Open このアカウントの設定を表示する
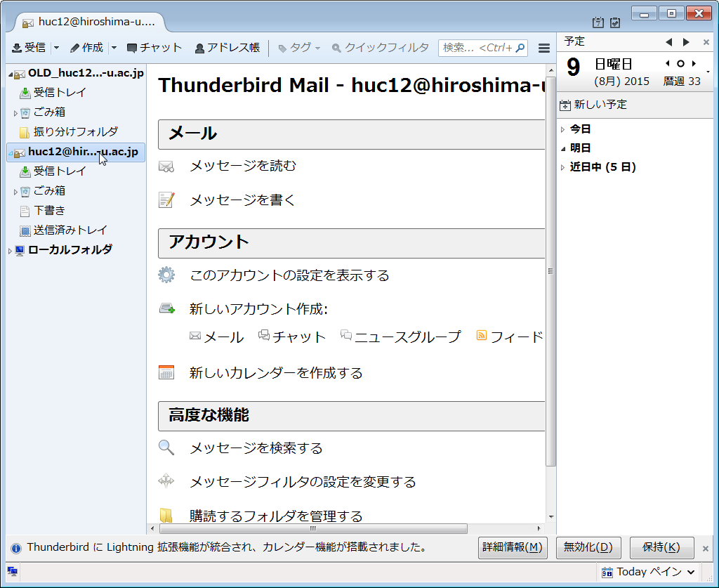Screen dimensions: 719x588 click(x=289, y=275)
